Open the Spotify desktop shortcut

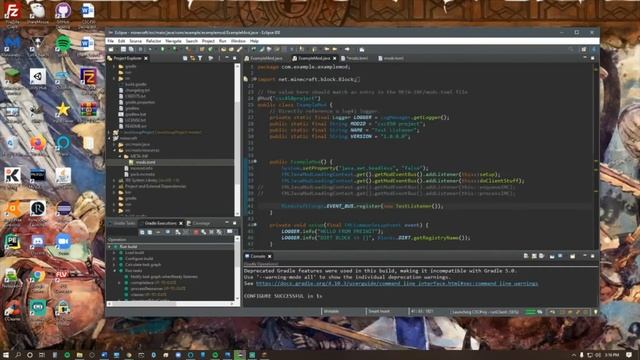63,45
